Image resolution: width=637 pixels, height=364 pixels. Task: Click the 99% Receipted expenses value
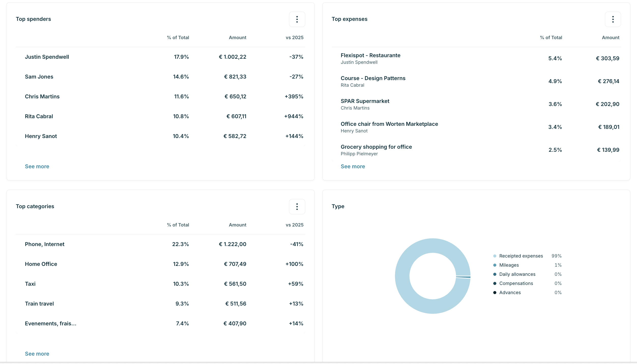coord(557,256)
